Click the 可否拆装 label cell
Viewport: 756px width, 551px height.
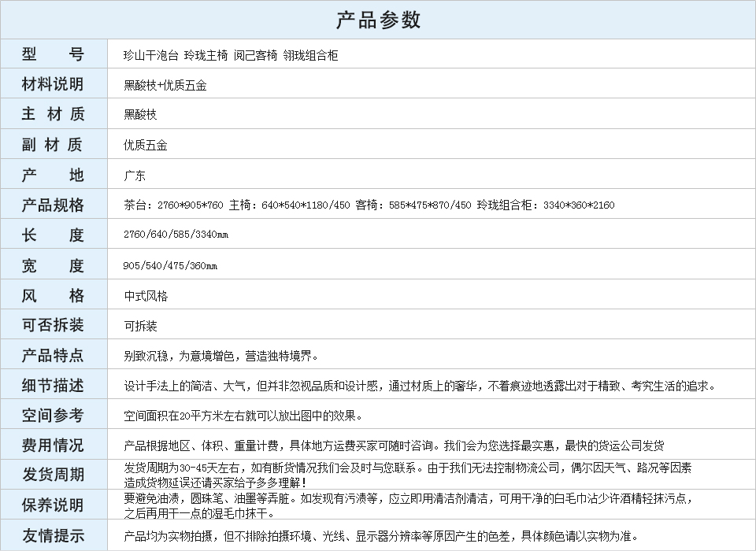[x=53, y=325]
